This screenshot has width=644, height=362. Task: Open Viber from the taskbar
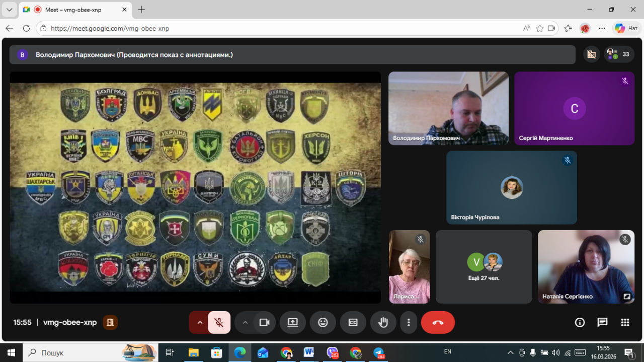tap(333, 352)
